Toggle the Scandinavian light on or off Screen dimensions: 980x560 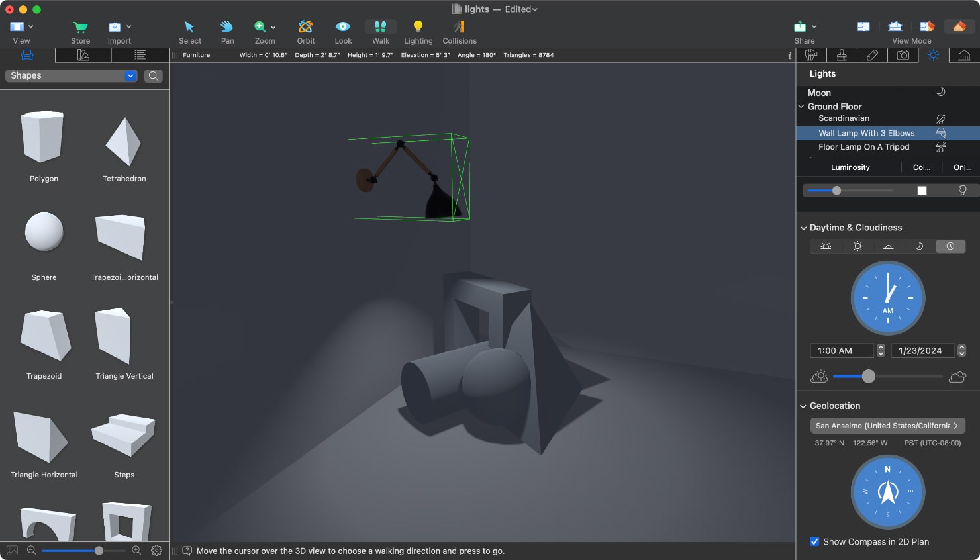[x=940, y=119]
